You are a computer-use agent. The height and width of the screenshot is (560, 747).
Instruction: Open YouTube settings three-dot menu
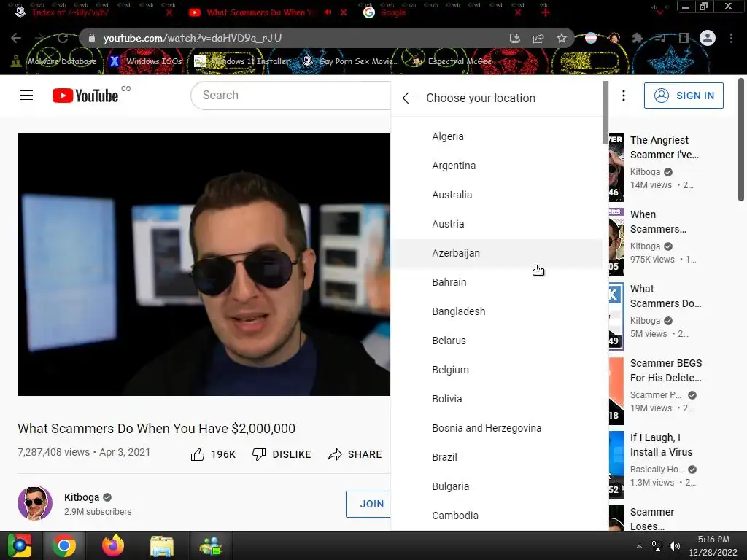click(623, 96)
